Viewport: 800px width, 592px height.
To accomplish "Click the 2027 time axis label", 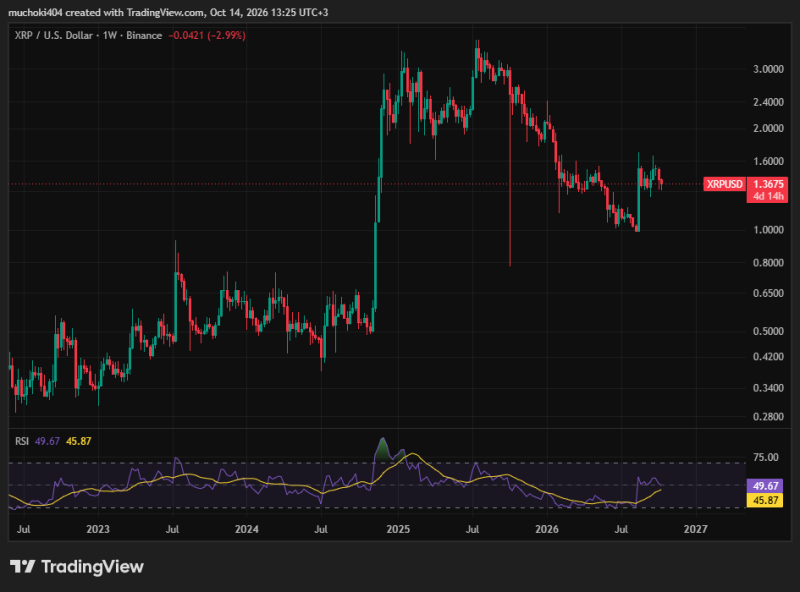I will [x=695, y=529].
